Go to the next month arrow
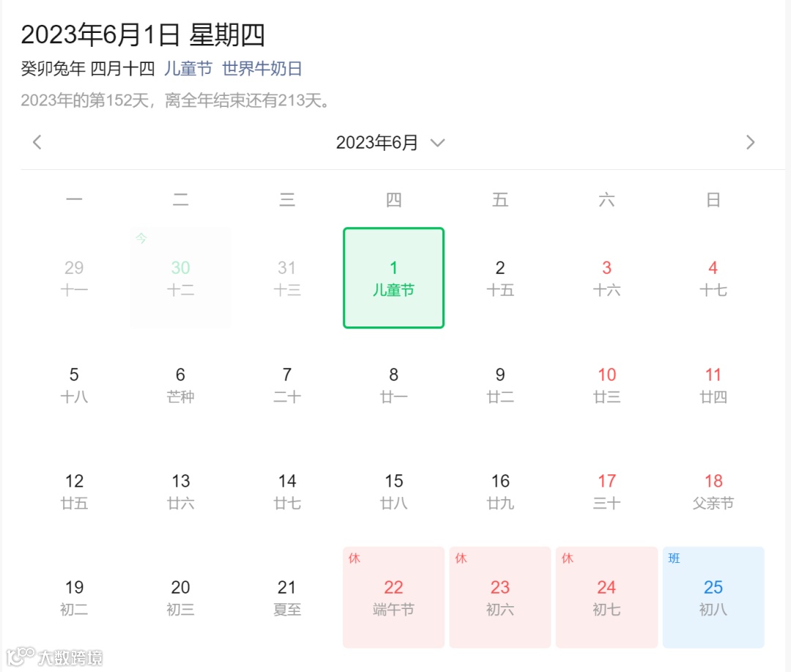791x672 pixels. [x=750, y=142]
